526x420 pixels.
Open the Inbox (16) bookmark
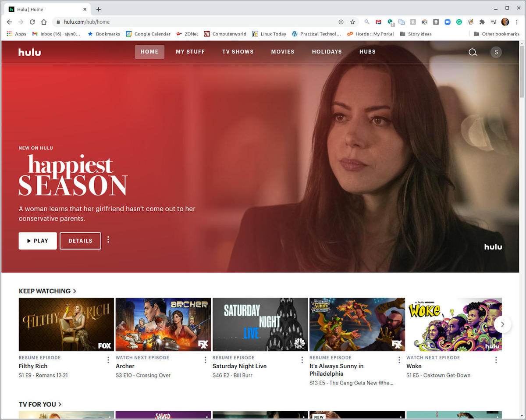tap(56, 34)
